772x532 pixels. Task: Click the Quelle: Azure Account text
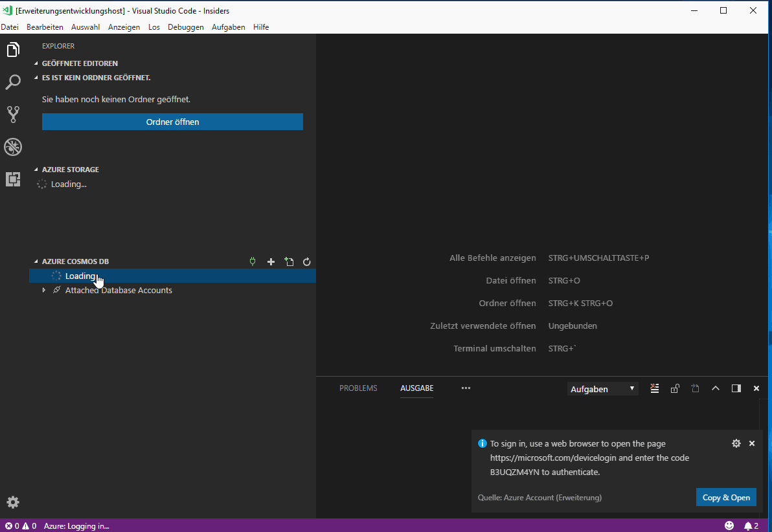coord(539,498)
